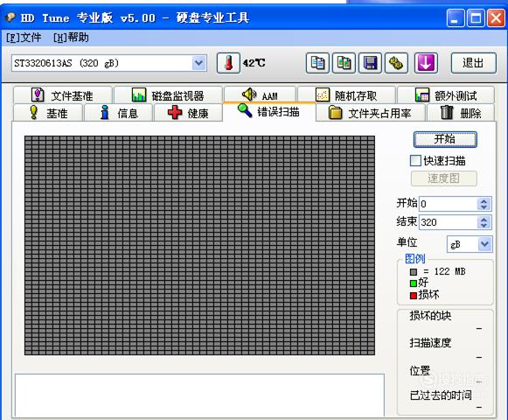Viewport: 508px width, 420px height.
Task: Click the gray 122 MB legend swatch
Action: point(414,272)
